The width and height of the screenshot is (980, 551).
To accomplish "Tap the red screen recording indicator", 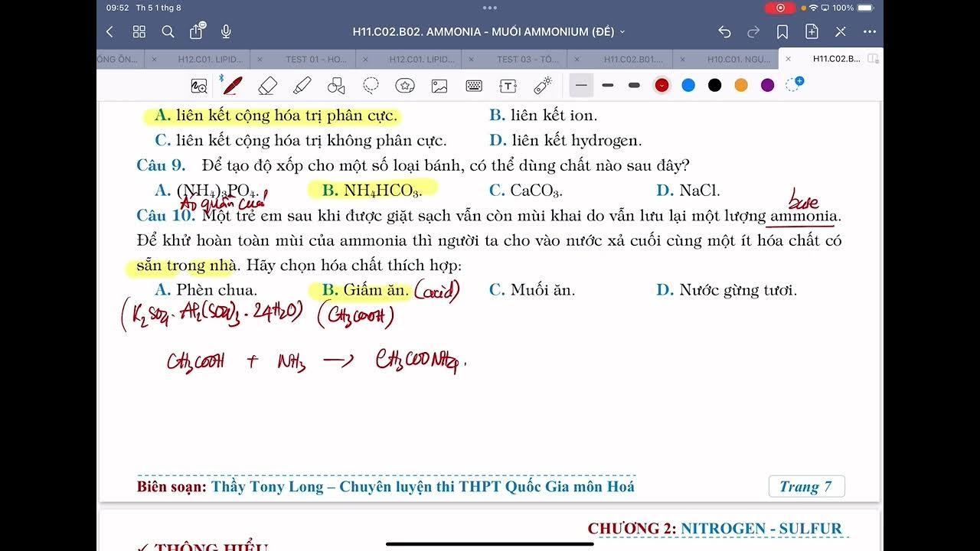I will coord(780,8).
